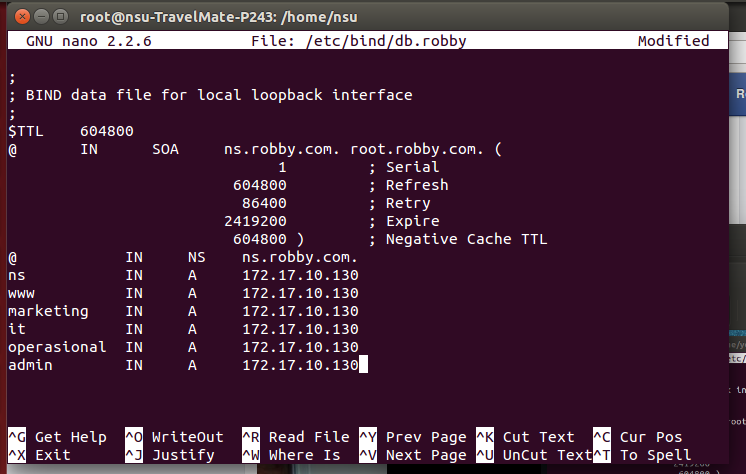Click the IP address on the marketing row
The width and height of the screenshot is (746, 474).
click(300, 311)
